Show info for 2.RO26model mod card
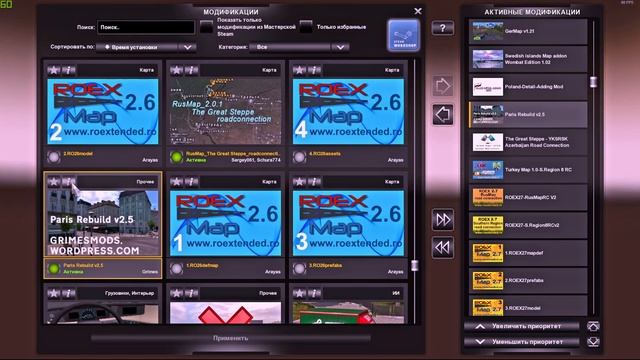Image resolution: width=640 pixels, height=360 pixels. pos(69,70)
